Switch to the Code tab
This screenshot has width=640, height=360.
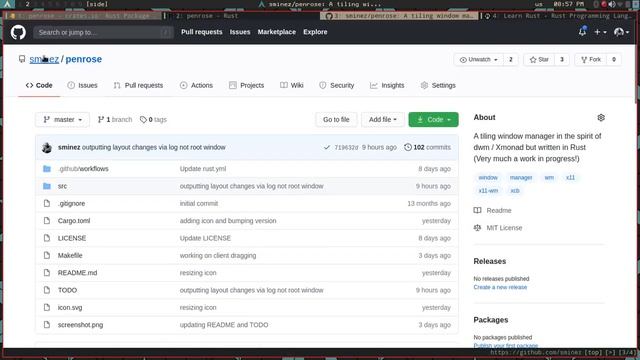coord(39,85)
